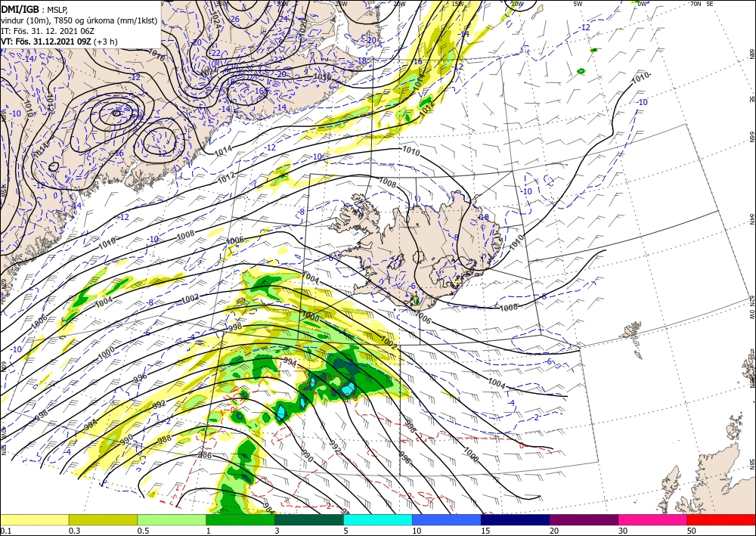Image resolution: width=756 pixels, height=536 pixels.
Task: Click the olive 0.3–0.5 legend swatch
Action: click(x=103, y=519)
